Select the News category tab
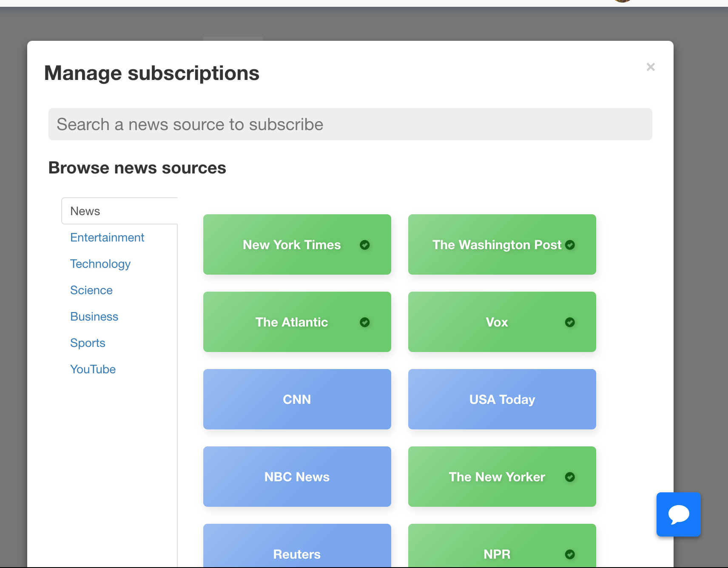The width and height of the screenshot is (728, 568). coord(119,211)
